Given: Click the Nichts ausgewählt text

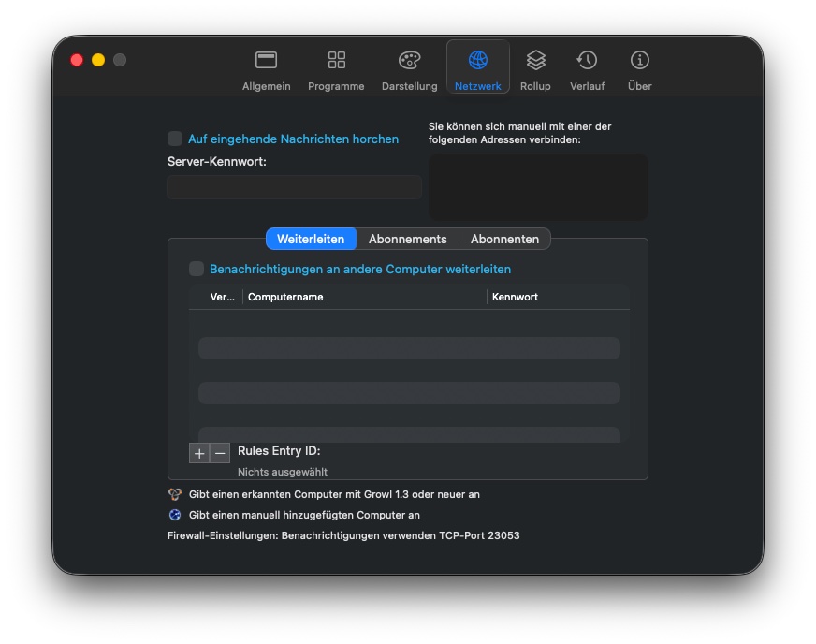Looking at the screenshot, I should tap(283, 472).
